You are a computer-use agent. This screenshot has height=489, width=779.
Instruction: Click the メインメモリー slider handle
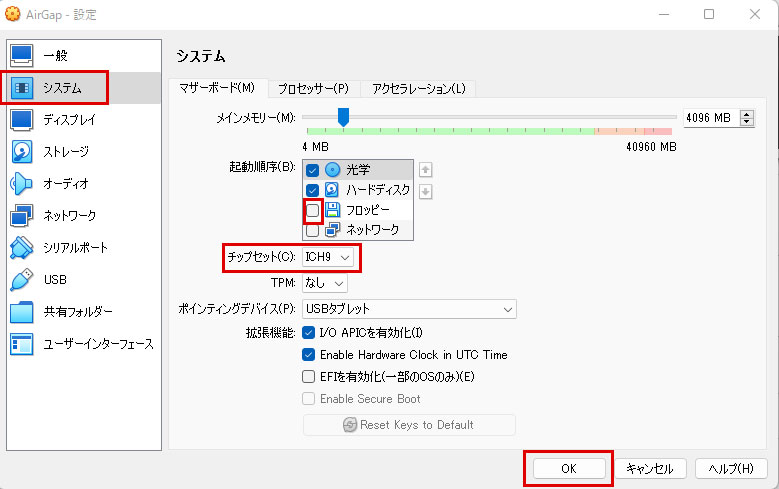coord(343,117)
